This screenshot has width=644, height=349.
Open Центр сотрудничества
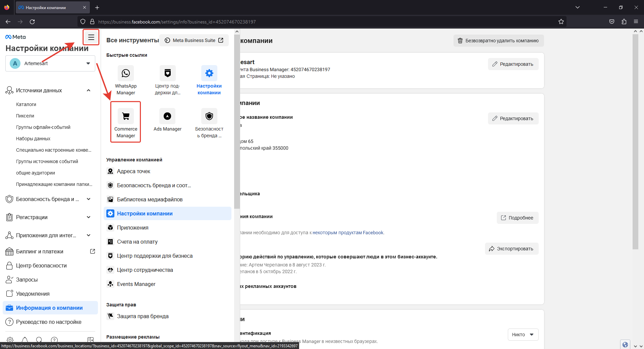[x=167, y=270]
